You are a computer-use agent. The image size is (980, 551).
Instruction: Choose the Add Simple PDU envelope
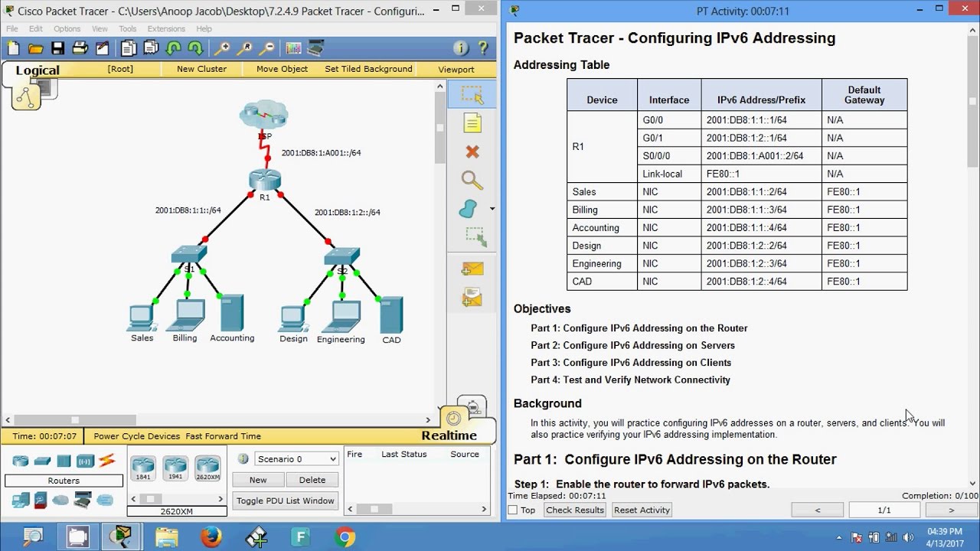tap(472, 269)
